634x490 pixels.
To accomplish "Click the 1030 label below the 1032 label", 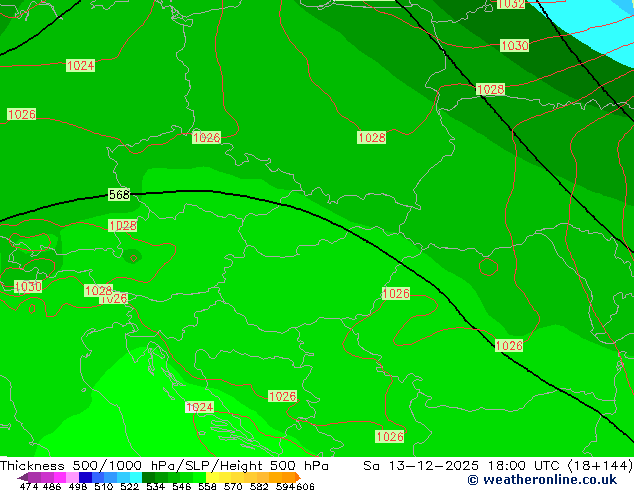I will click(x=514, y=45).
